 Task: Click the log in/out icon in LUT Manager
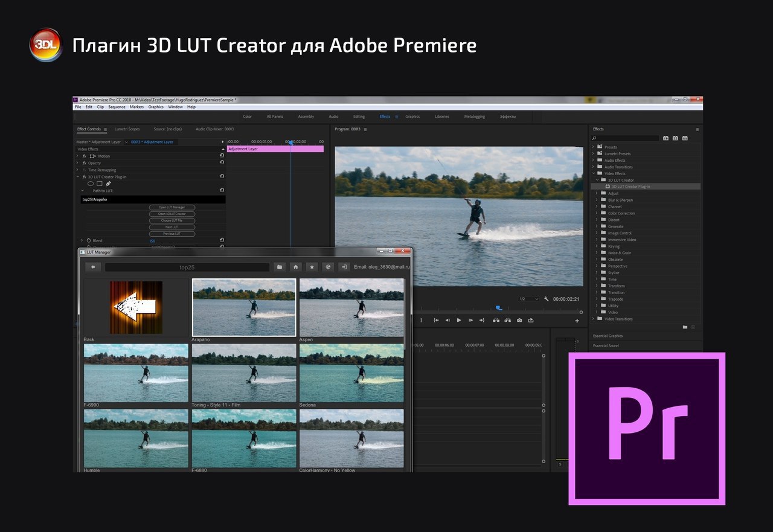coord(344,267)
